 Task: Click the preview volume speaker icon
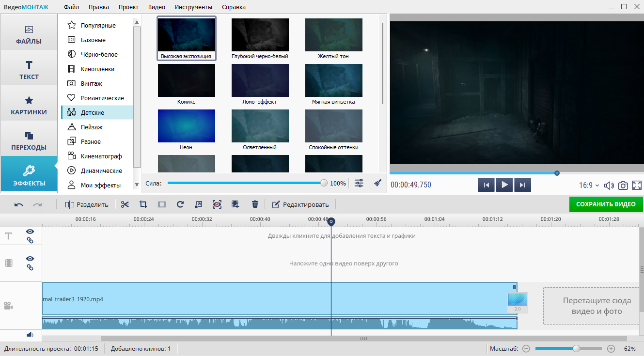pos(609,185)
